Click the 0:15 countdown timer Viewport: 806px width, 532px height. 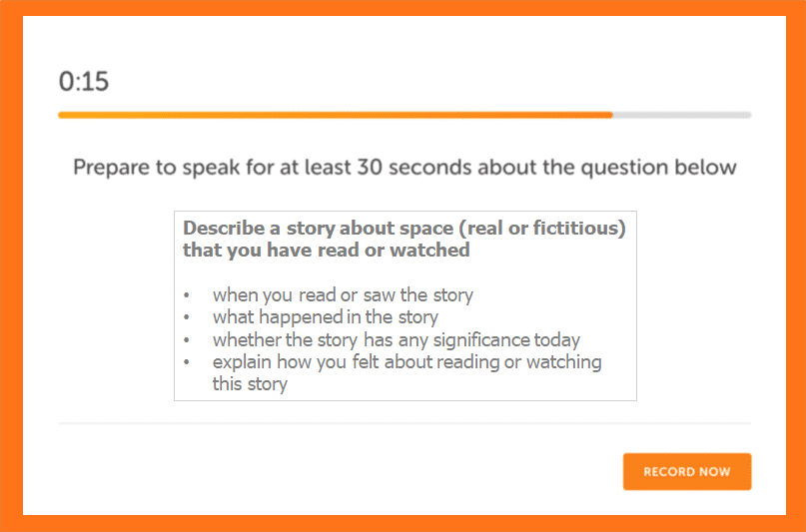pyautogui.click(x=84, y=81)
